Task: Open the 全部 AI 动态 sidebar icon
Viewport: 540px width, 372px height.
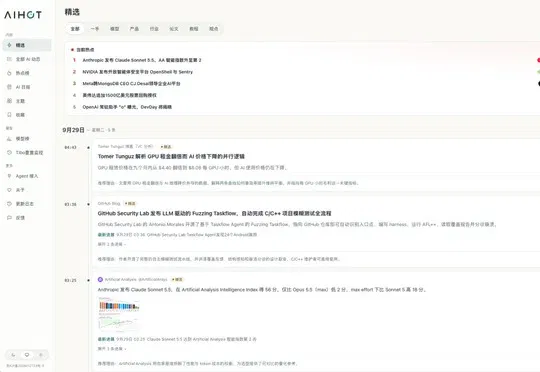Action: coord(9,59)
